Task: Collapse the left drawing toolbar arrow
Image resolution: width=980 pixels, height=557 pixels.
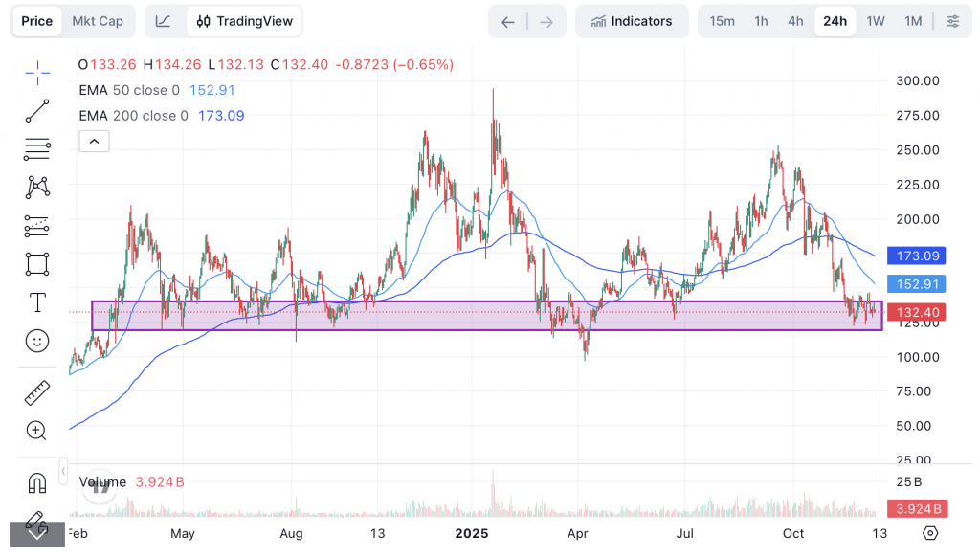Action: (x=63, y=472)
